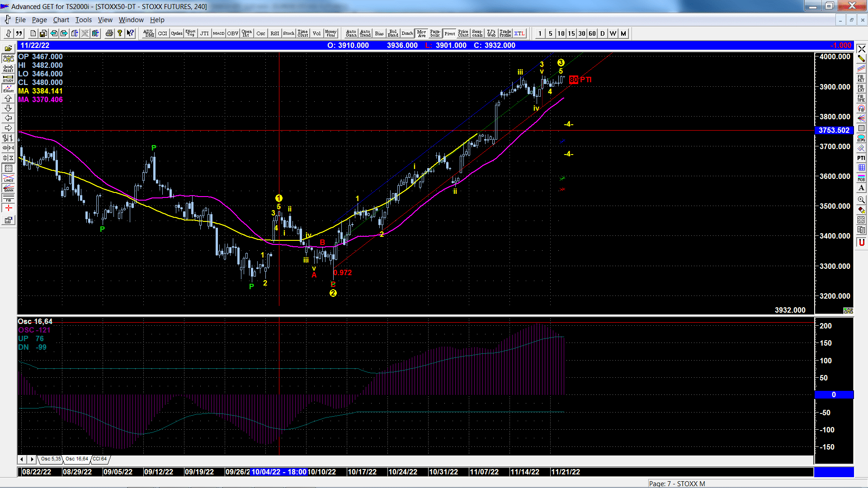Click the print chart icon
This screenshot has height=488, width=868.
[109, 33]
